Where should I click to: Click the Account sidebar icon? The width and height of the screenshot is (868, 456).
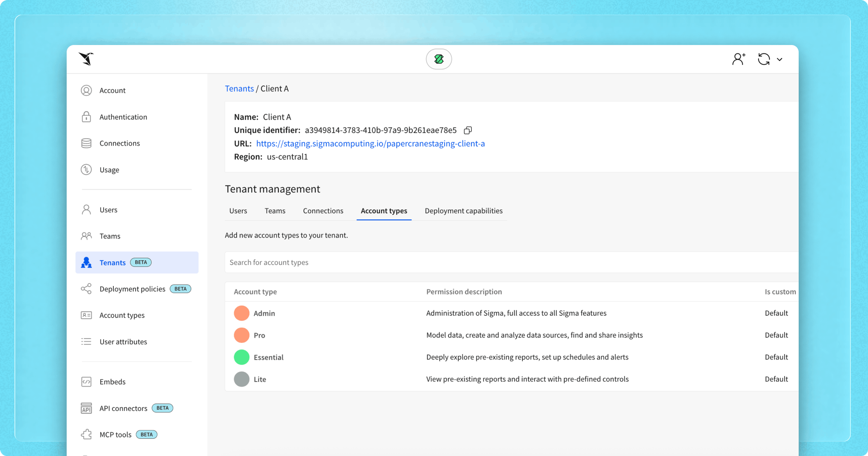86,90
